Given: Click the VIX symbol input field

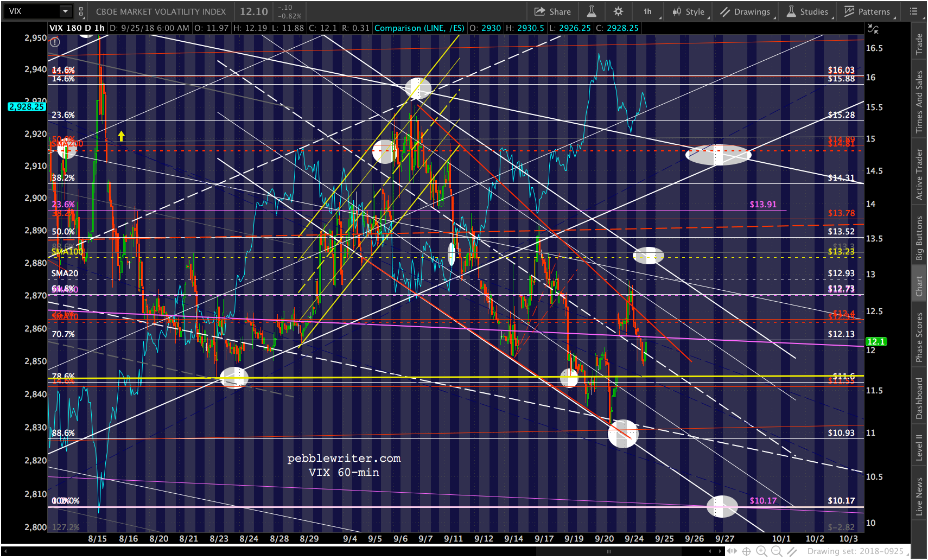Looking at the screenshot, I should (x=31, y=11).
